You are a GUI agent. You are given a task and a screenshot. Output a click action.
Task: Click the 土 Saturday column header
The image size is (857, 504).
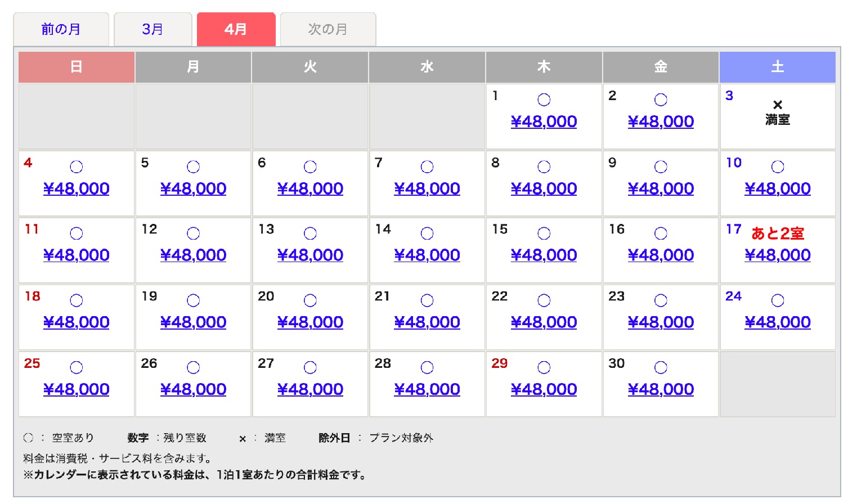coord(778,67)
